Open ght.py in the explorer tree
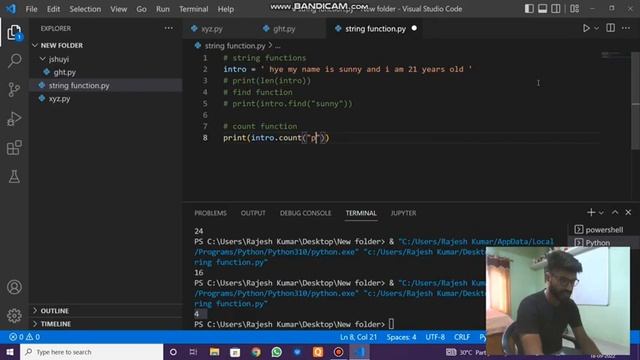Screen dimensions: 640x360 (106, 72)
